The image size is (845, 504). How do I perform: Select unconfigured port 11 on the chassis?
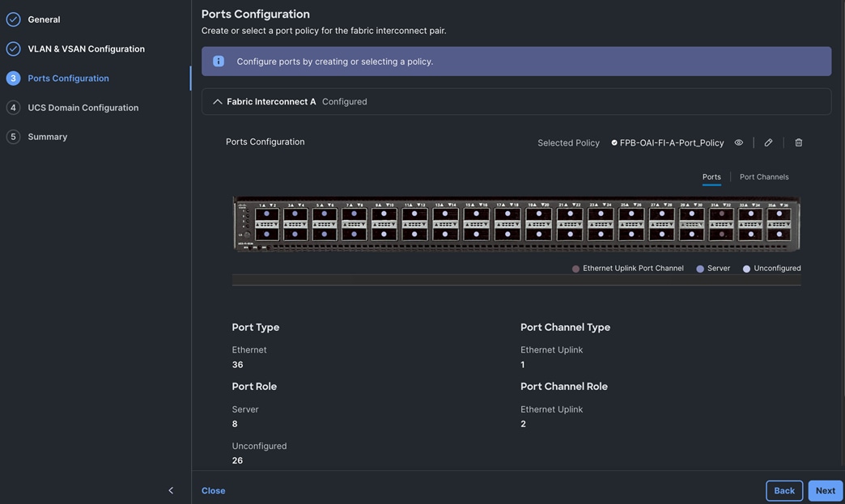(414, 214)
